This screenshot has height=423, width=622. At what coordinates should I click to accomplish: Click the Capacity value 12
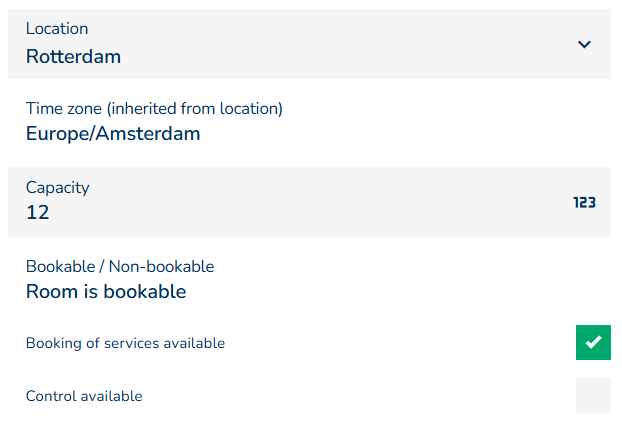38,212
